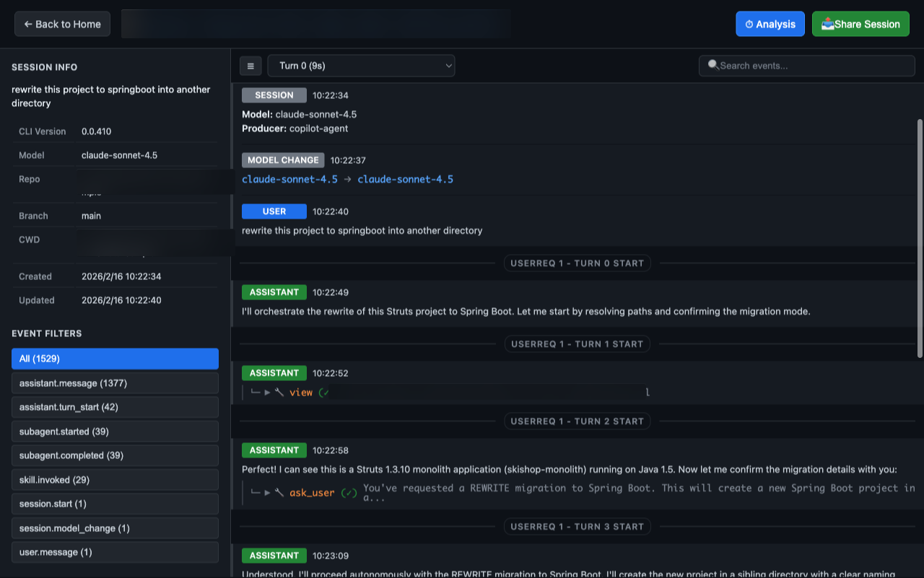The image size is (924, 578).
Task: Expand the view tool call triangle
Action: point(267,393)
